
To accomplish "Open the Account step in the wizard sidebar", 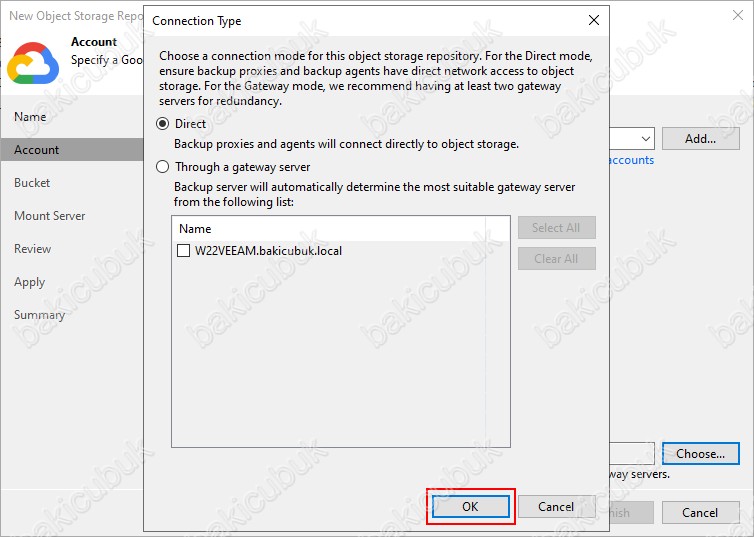I will 72,150.
